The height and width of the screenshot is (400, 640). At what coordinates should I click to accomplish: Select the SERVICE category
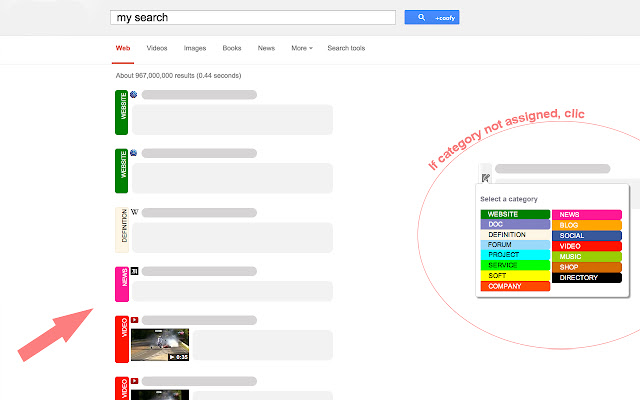coord(515,265)
